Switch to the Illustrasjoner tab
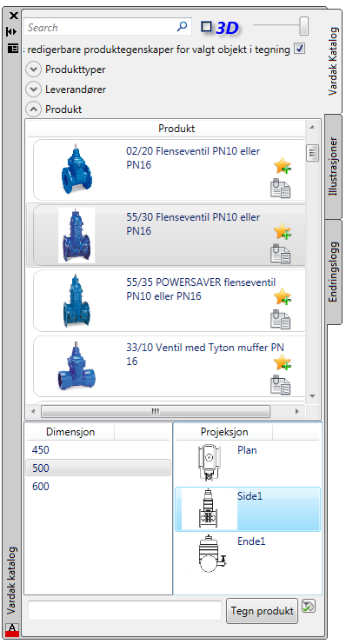 pos(333,166)
